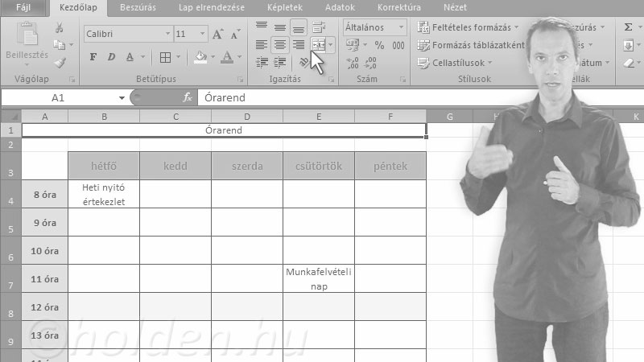Open Formázás táblázatként menu
This screenshot has width=644, height=362.
pos(471,45)
